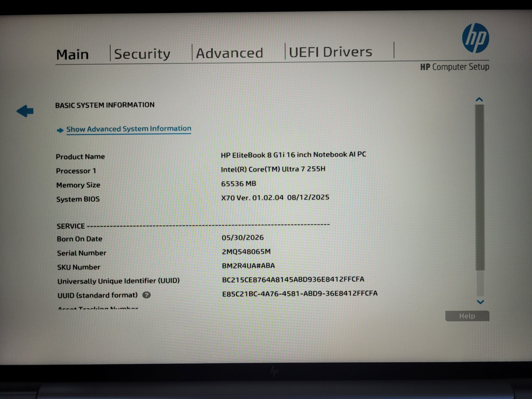The width and height of the screenshot is (532, 399).
Task: Click the BASIC SYSTEM INFORMATION heading
Action: coord(105,105)
